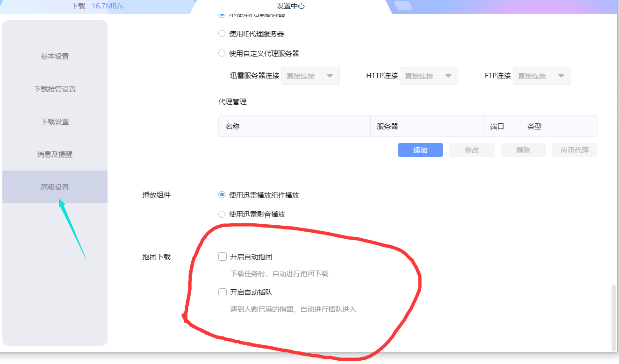The image size is (619, 364).
Task: Select 使用迅雷影音播放 playback option
Action: [222, 214]
